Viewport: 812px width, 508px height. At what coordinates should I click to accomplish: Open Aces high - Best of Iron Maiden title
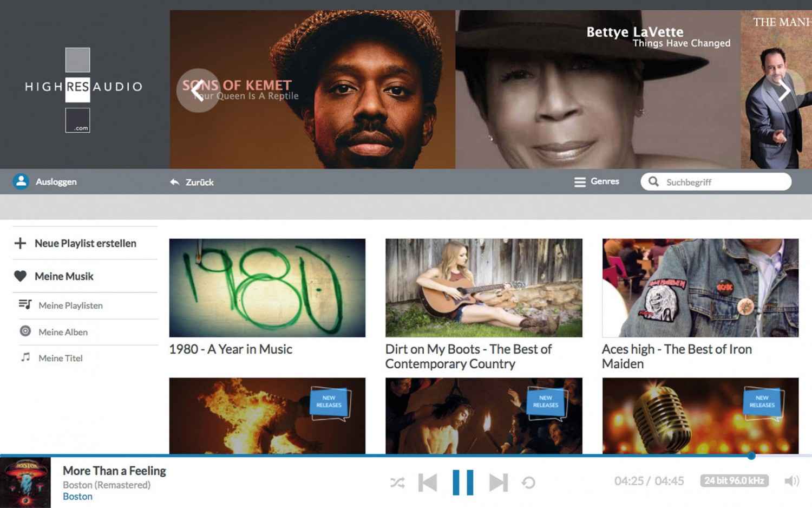(x=677, y=356)
